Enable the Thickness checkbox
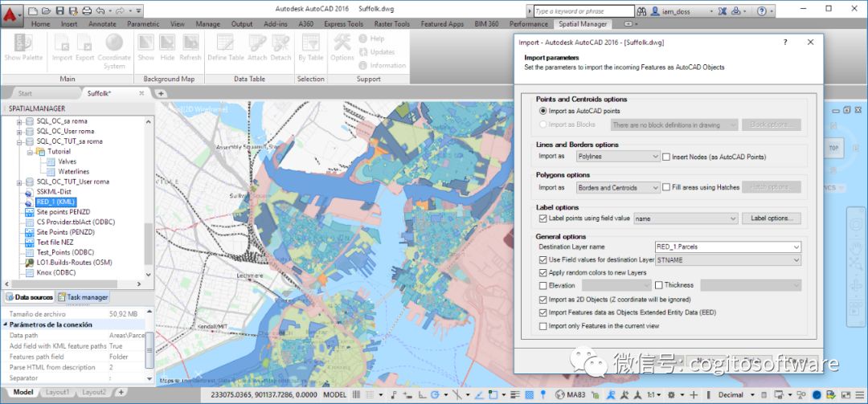Viewport: 868px width, 404px height. 659,286
